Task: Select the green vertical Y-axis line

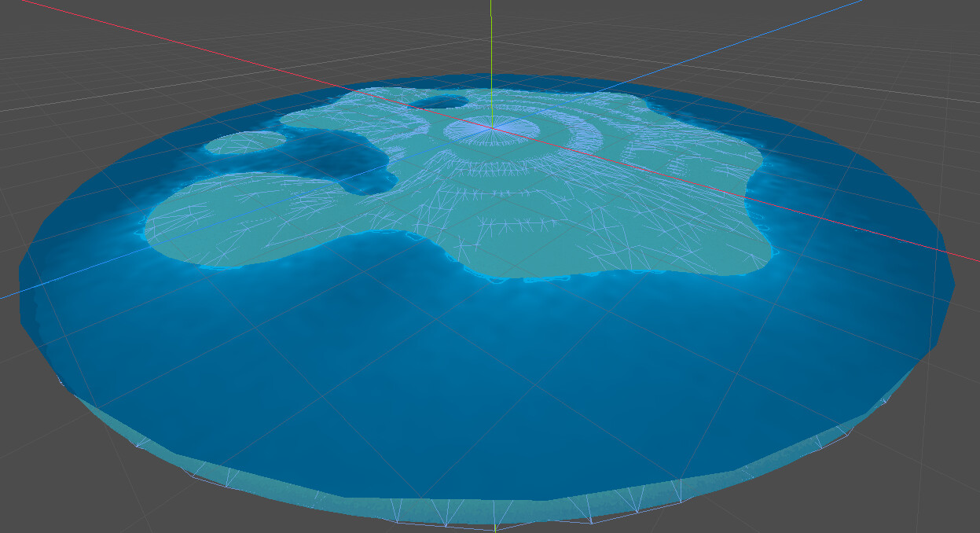Action: pos(490,47)
